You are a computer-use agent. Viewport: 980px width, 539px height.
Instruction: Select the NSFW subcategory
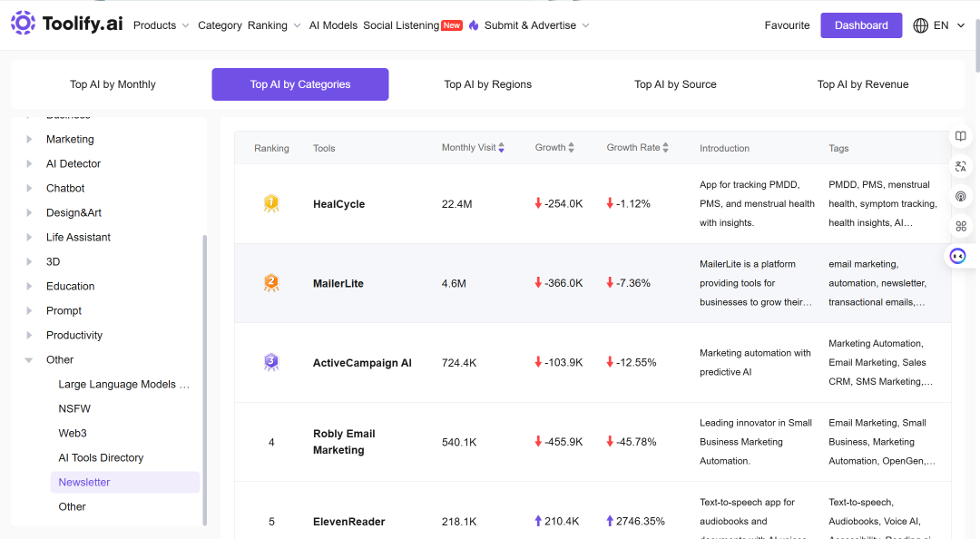click(74, 409)
